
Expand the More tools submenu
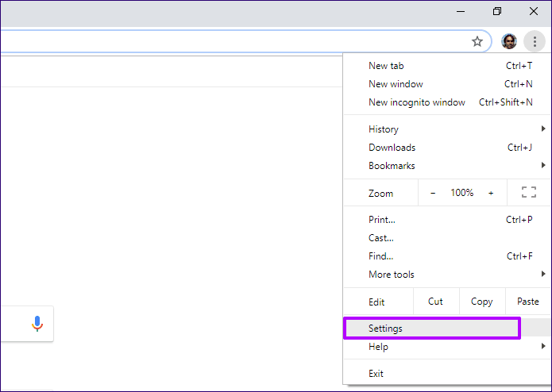click(x=446, y=275)
